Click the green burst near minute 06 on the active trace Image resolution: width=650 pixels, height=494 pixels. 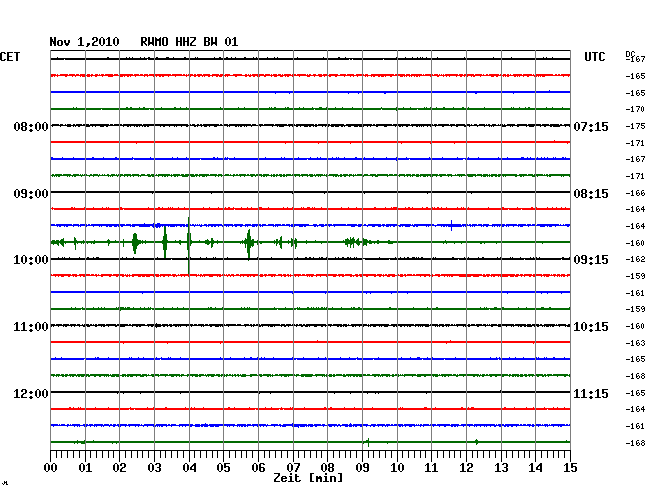(249, 243)
